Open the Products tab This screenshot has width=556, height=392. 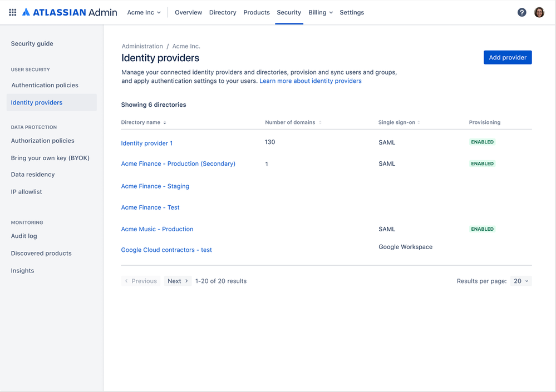tap(257, 12)
